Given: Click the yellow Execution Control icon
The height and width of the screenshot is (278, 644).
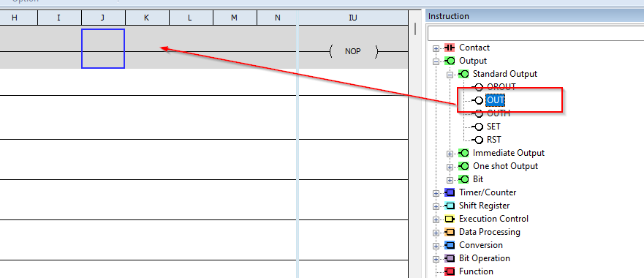Looking at the screenshot, I should [450, 219].
